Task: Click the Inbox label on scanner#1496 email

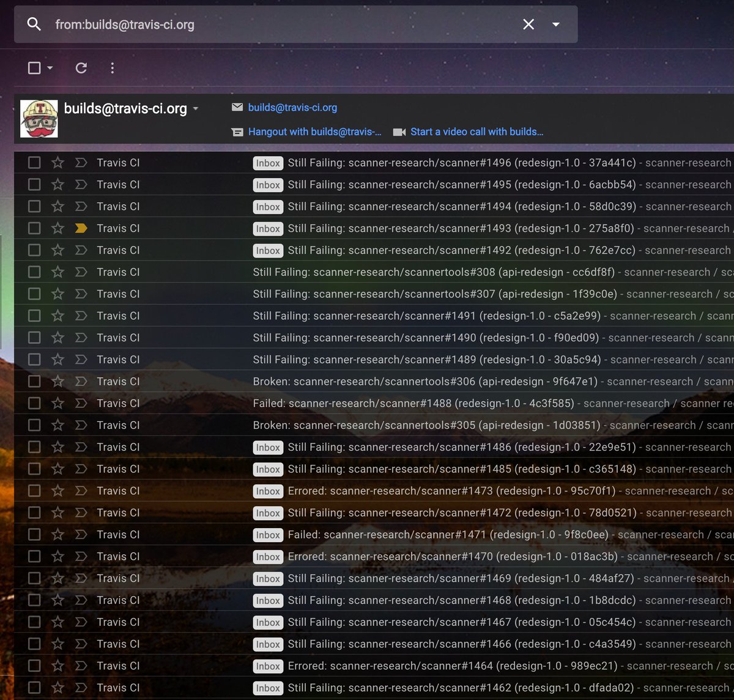Action: pyautogui.click(x=268, y=163)
